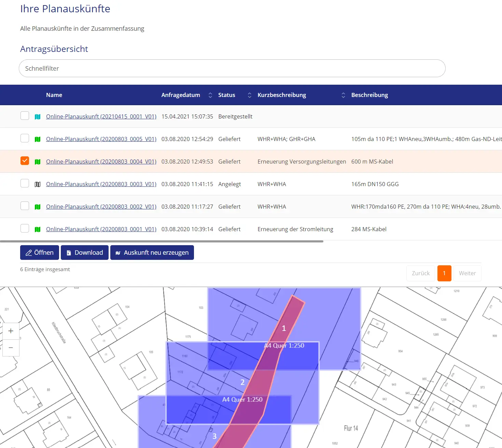Select the checkbox for request 20210415_0001

25,116
